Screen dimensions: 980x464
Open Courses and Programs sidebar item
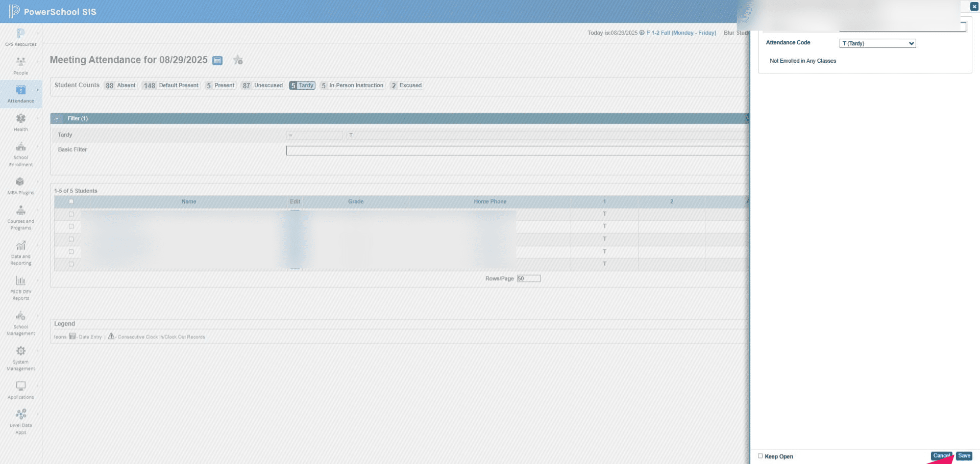21,218
